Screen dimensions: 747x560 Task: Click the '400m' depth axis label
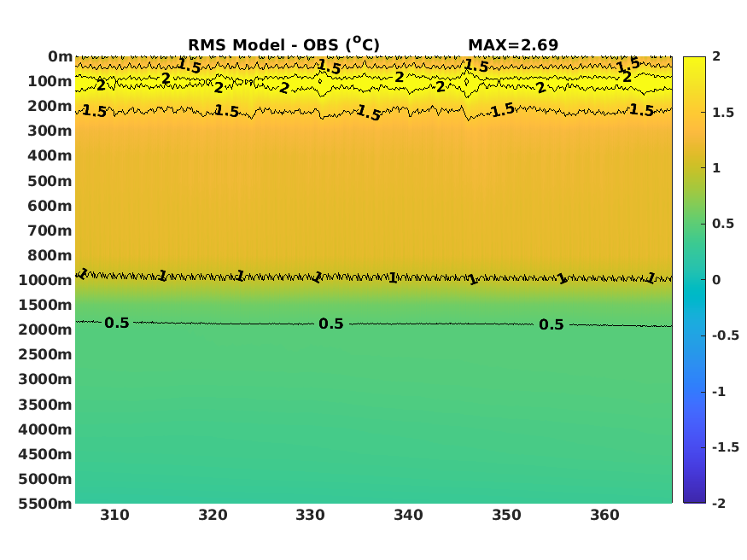[x=50, y=155]
